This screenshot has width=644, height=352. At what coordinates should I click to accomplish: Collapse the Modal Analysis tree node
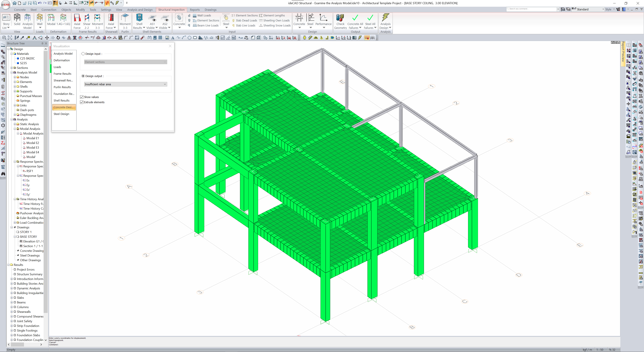coord(15,129)
